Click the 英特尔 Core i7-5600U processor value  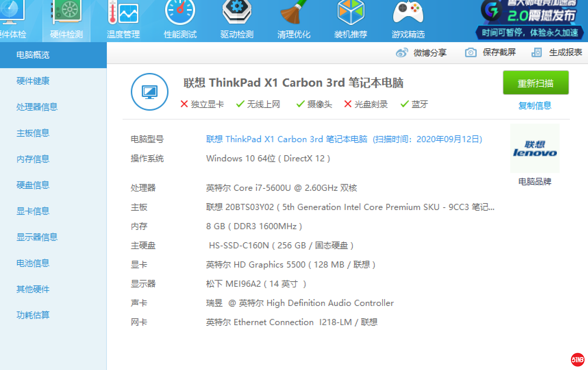[282, 188]
